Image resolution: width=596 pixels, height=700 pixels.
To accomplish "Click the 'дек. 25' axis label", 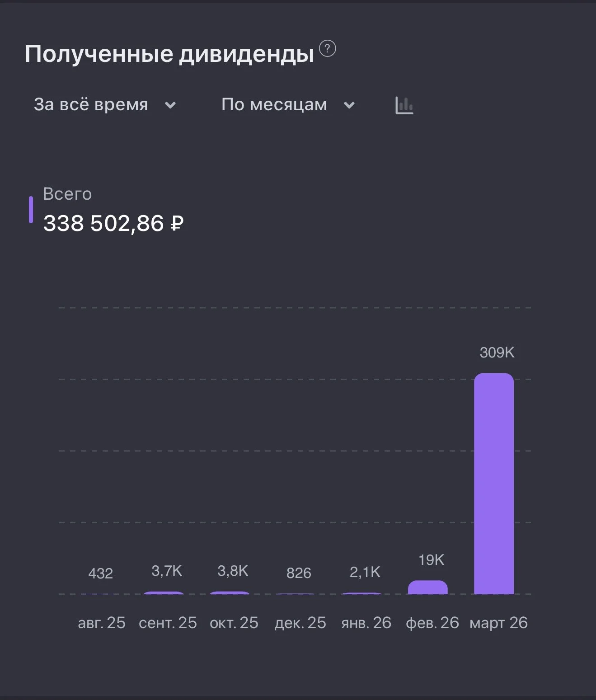I will coord(300,623).
